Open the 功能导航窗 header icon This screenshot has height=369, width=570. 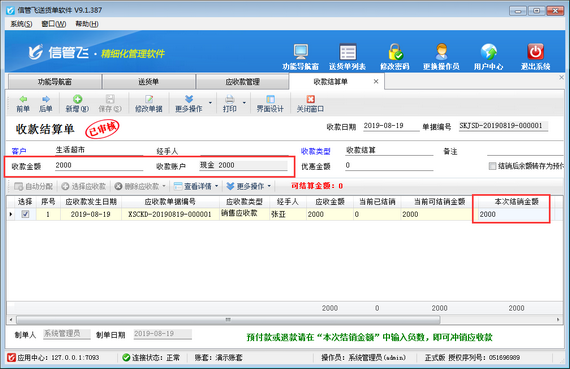click(x=301, y=52)
